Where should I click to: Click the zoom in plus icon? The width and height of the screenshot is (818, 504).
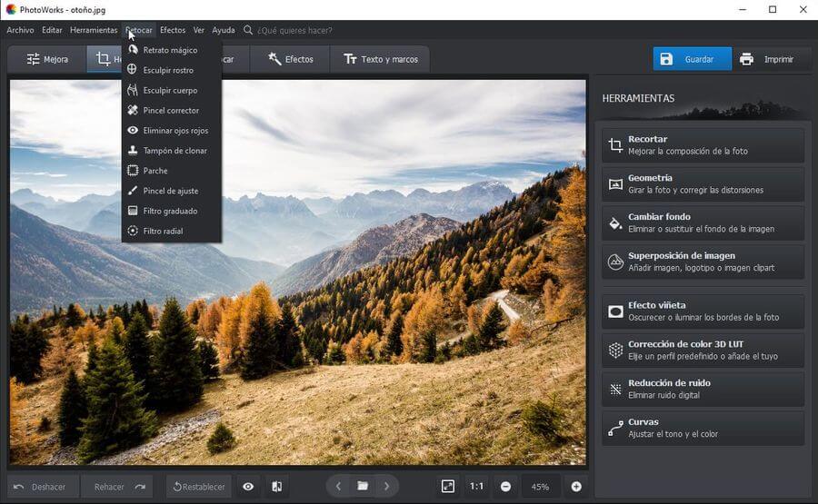(576, 486)
